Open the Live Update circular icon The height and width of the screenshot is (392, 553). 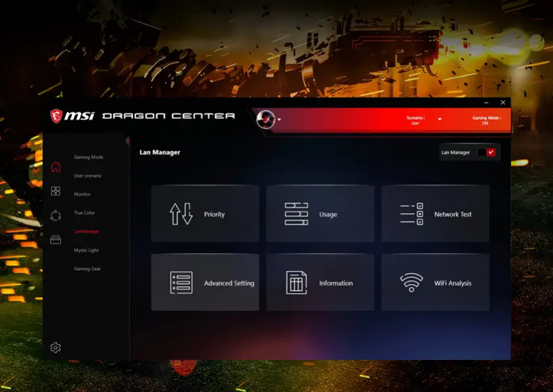coord(56,215)
